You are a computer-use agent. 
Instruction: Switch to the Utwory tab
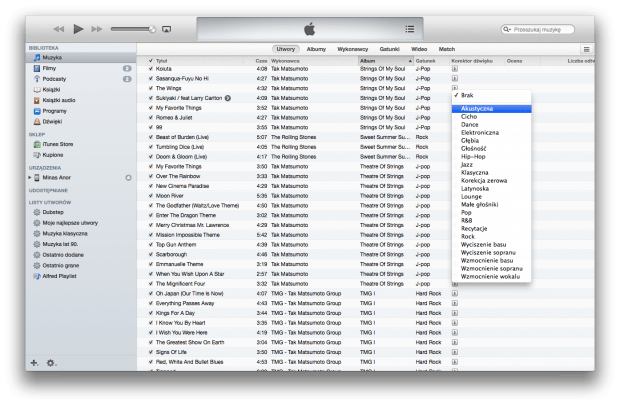click(285, 49)
